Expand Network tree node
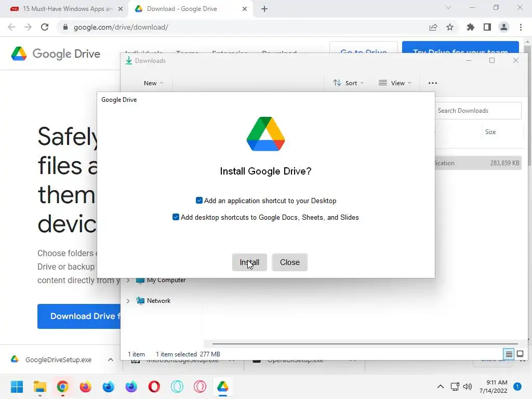Screen dimensions: 532x399 128,301
